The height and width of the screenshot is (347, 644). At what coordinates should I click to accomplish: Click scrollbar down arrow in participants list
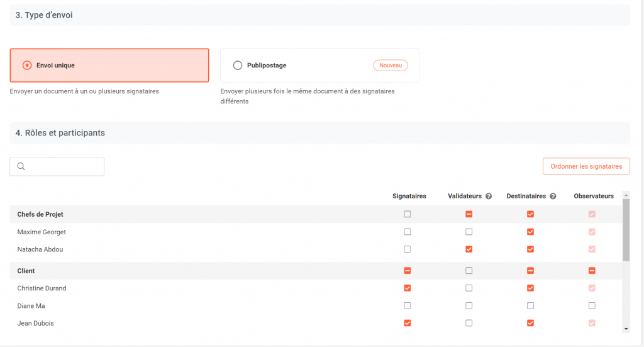(x=626, y=329)
